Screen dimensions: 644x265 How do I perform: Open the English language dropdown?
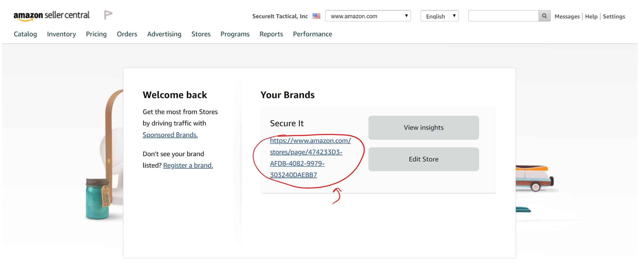coord(439,16)
